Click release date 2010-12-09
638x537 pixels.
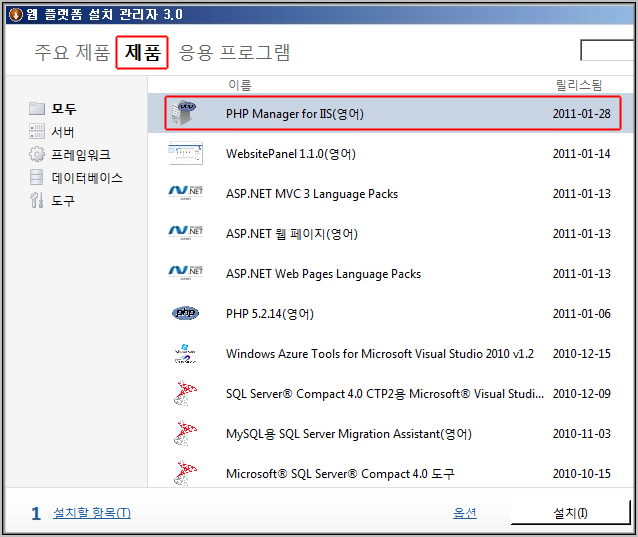(x=581, y=393)
